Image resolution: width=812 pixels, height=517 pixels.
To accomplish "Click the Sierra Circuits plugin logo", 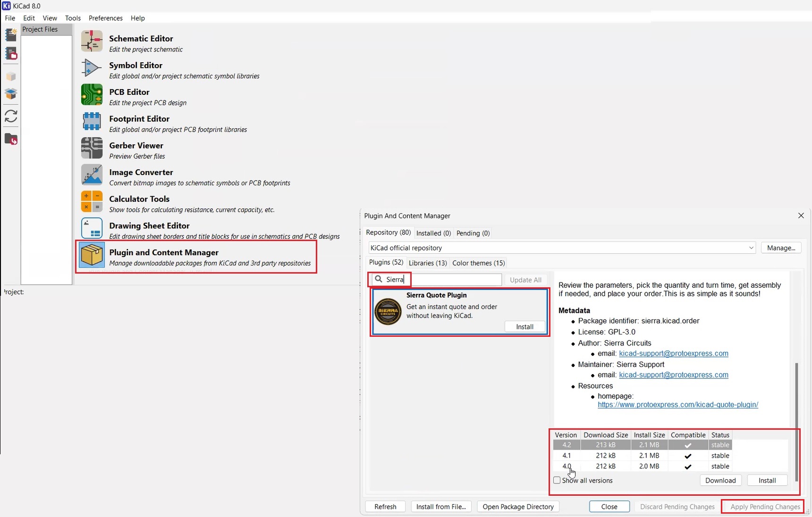I will [388, 312].
